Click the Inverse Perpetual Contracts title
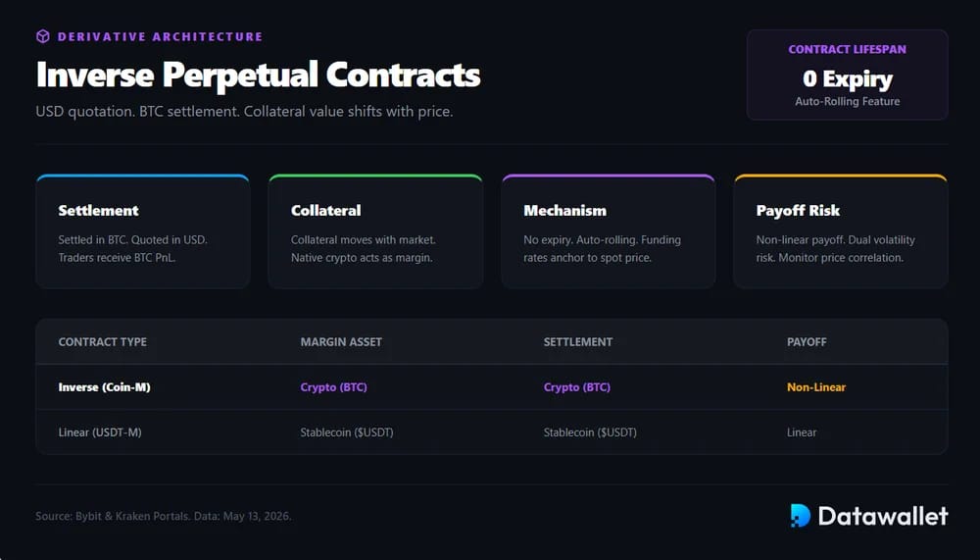The width and height of the screenshot is (980, 560). (258, 76)
